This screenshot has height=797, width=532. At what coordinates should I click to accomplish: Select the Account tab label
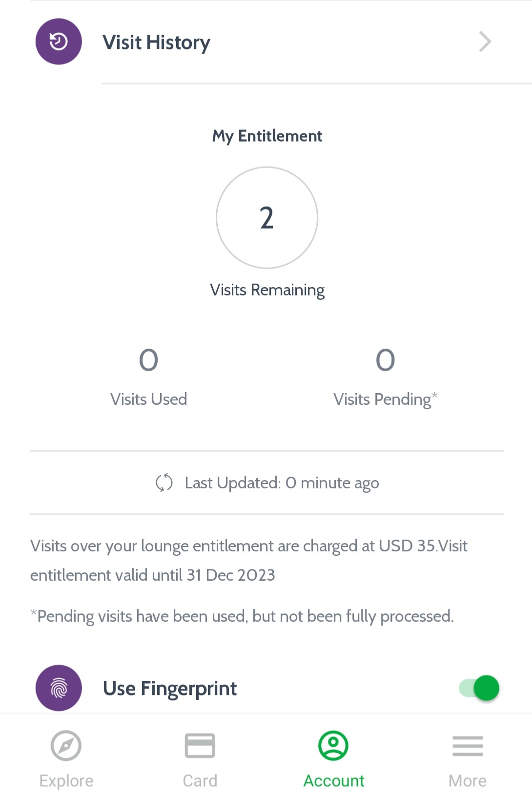click(334, 780)
